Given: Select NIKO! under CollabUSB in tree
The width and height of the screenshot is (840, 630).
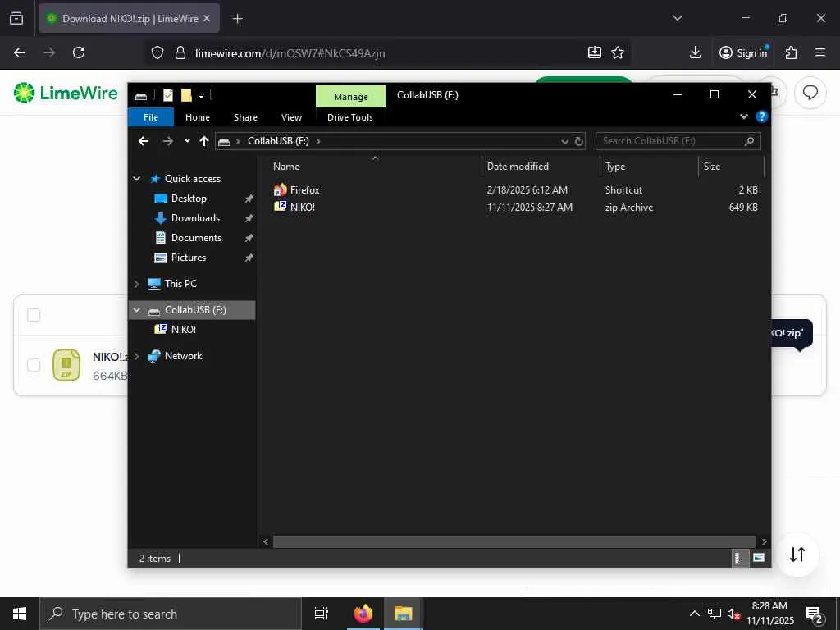Looking at the screenshot, I should (x=183, y=330).
